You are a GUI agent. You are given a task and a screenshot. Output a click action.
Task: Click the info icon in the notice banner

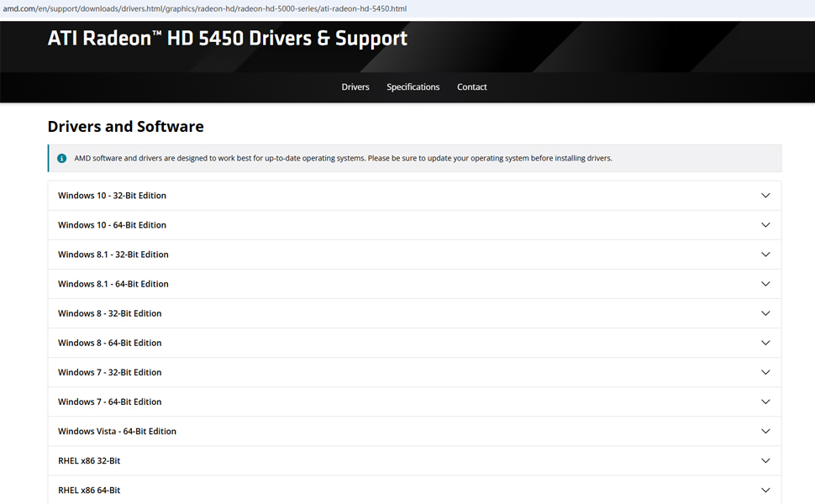tap(61, 158)
